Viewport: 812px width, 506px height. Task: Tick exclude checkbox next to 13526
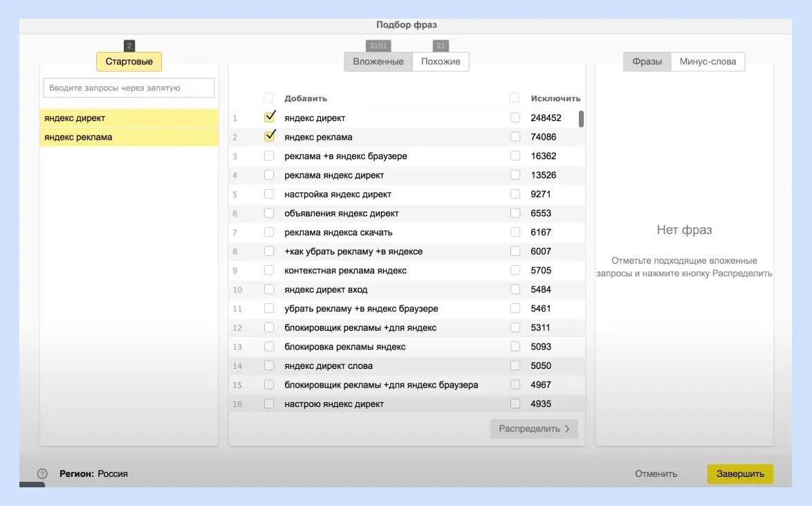515,175
